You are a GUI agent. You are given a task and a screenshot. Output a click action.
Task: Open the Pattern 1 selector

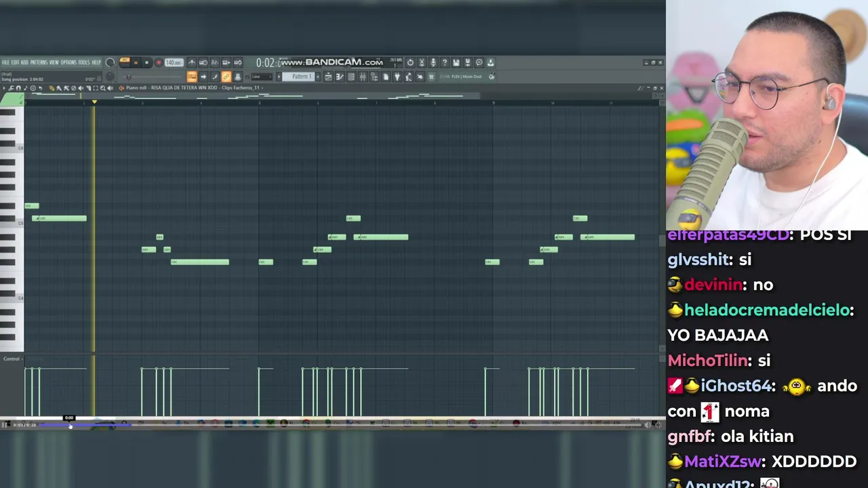coord(299,77)
